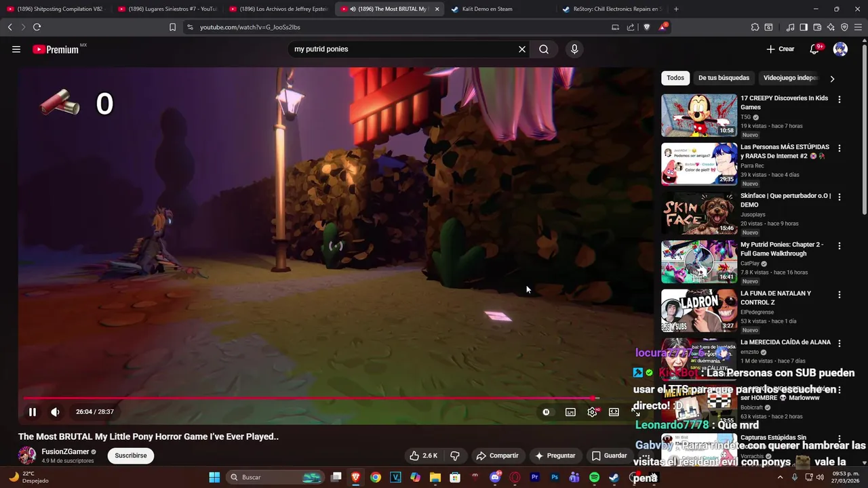
Task: Open options for Skinface video
Action: (840, 197)
